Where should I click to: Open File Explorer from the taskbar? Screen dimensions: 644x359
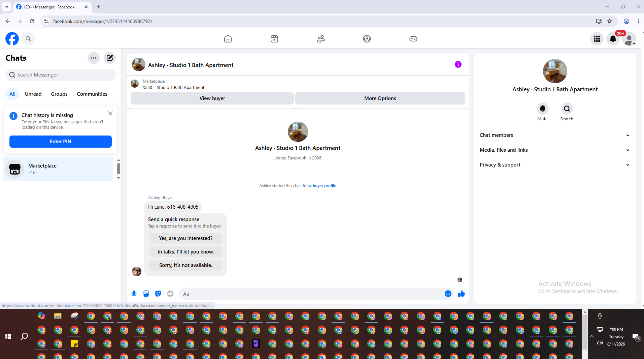click(58, 316)
